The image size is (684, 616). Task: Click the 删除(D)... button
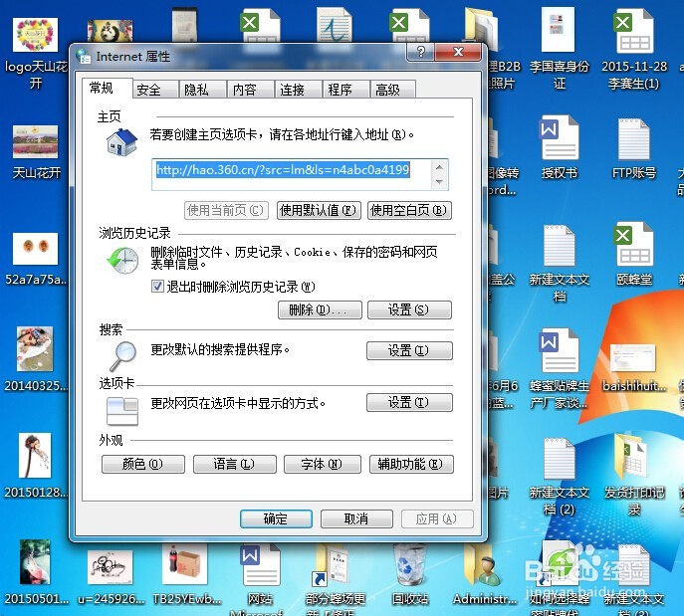coord(320,309)
